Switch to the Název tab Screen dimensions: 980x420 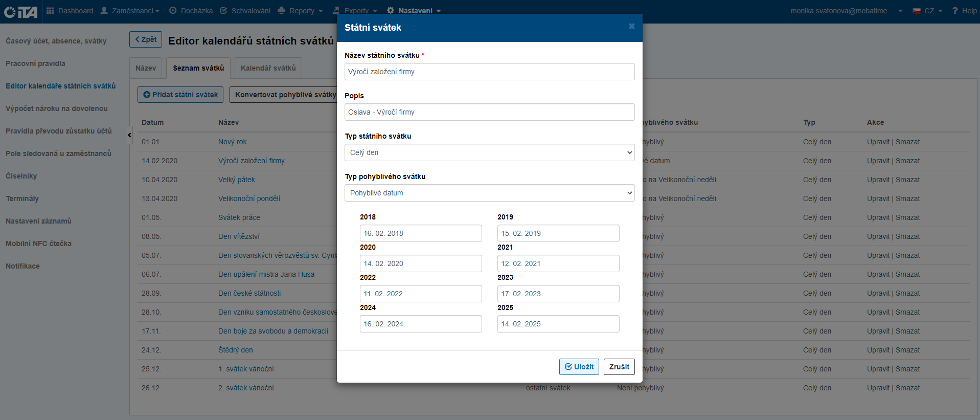[x=146, y=68]
